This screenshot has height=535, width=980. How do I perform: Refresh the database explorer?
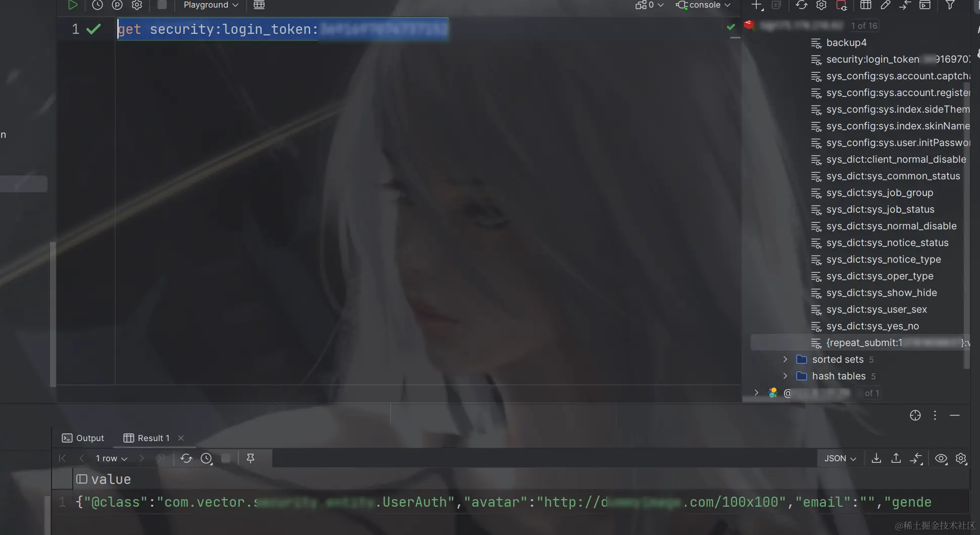(802, 5)
